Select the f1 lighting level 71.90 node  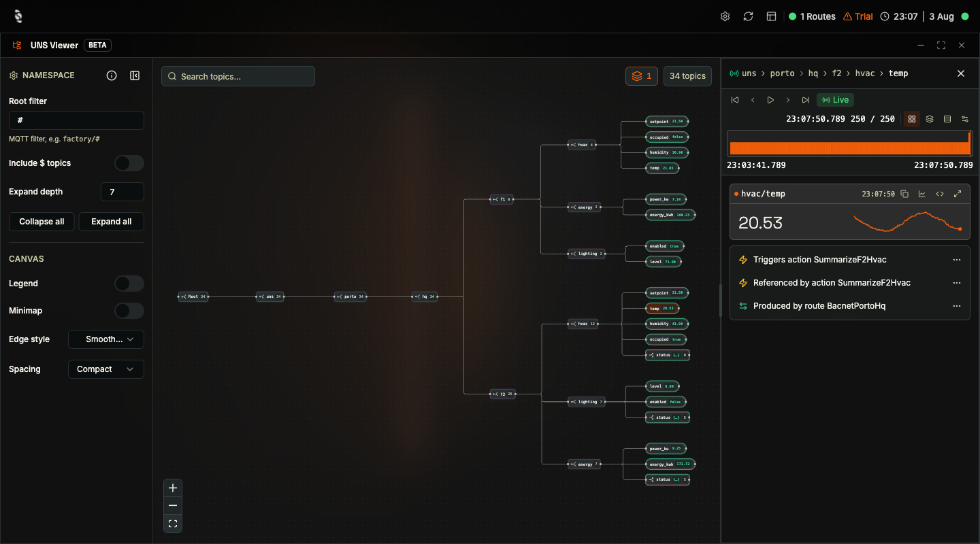tap(664, 262)
